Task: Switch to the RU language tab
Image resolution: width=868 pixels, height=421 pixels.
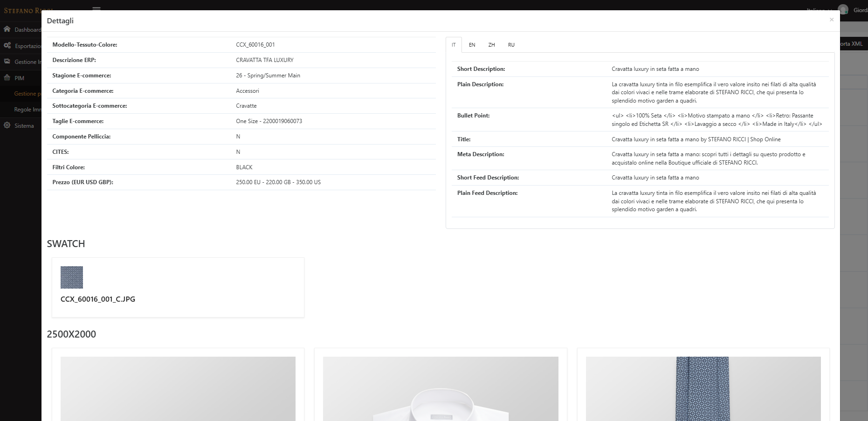Action: [511, 45]
